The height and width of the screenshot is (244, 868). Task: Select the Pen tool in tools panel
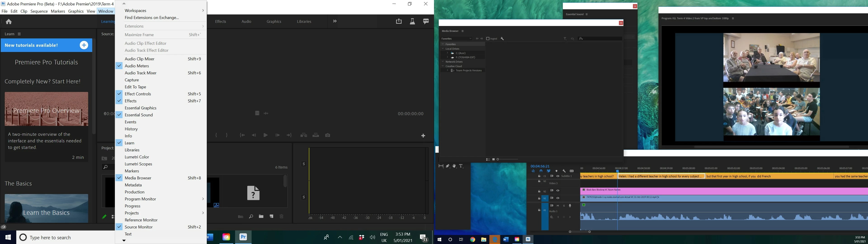click(x=448, y=166)
